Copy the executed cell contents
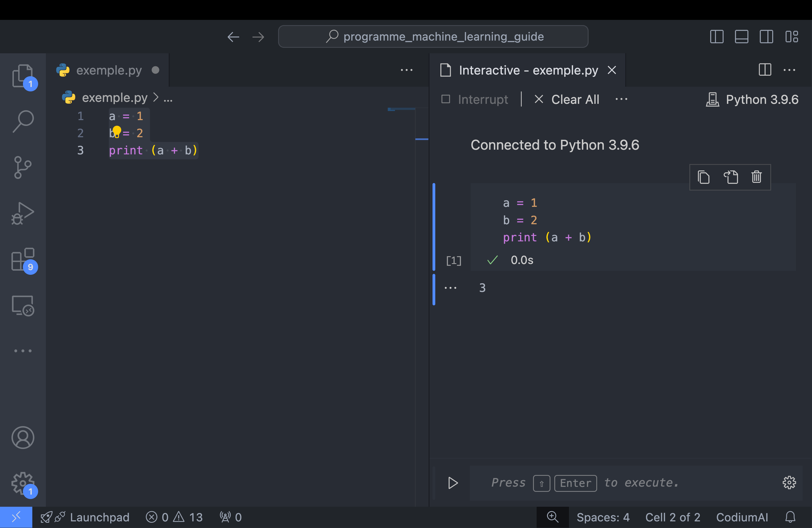812x528 pixels. pyautogui.click(x=704, y=177)
